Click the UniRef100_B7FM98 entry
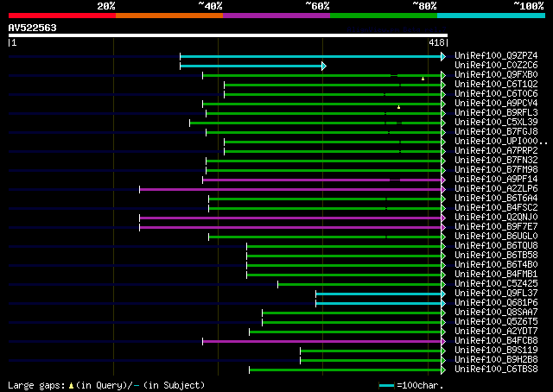The width and height of the screenshot is (553, 392). pos(496,170)
